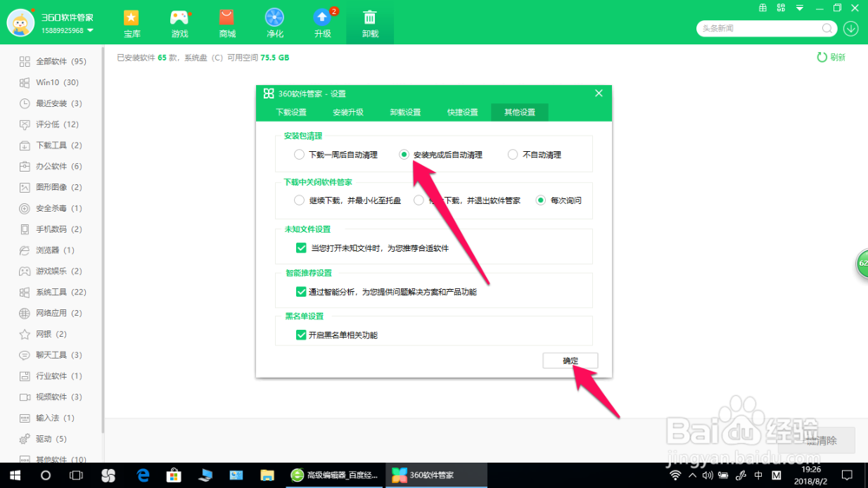Click the user avatar in the header
This screenshot has height=488, width=868.
pos(21,23)
